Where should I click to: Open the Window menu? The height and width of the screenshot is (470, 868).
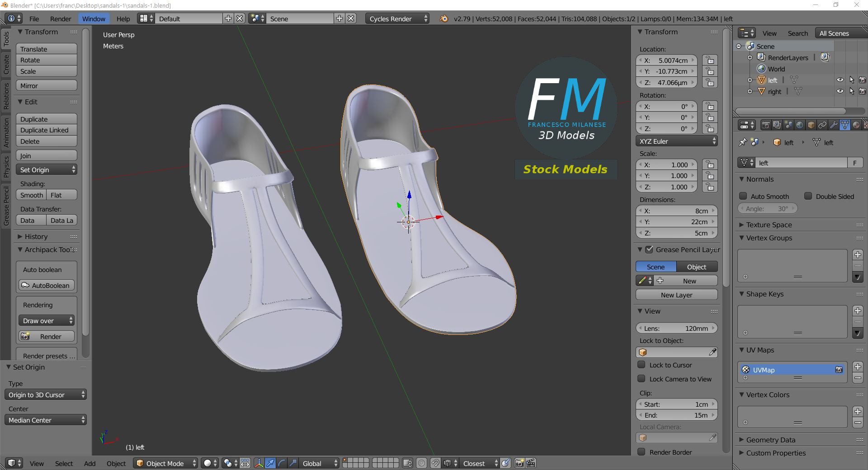94,19
